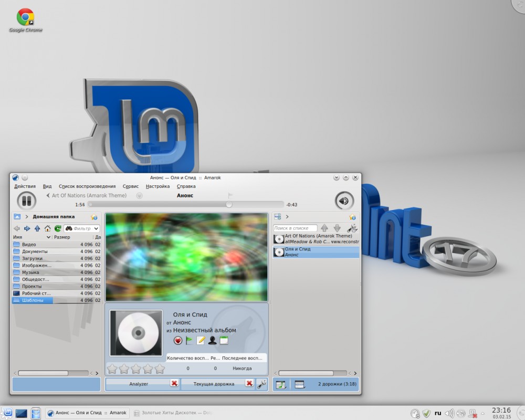Open the Список воспроизведения menu

[x=87, y=186]
